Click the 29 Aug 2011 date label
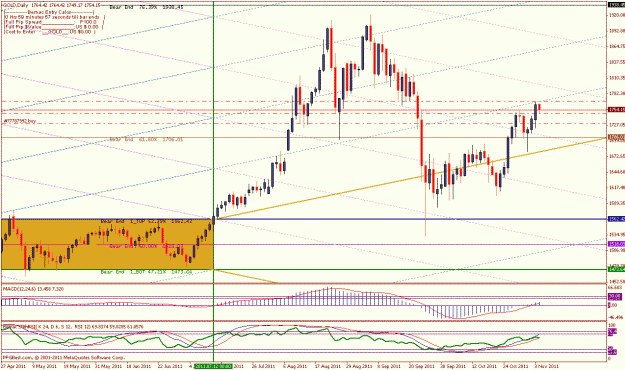Viewport: 625px width, 370px height. click(358, 366)
